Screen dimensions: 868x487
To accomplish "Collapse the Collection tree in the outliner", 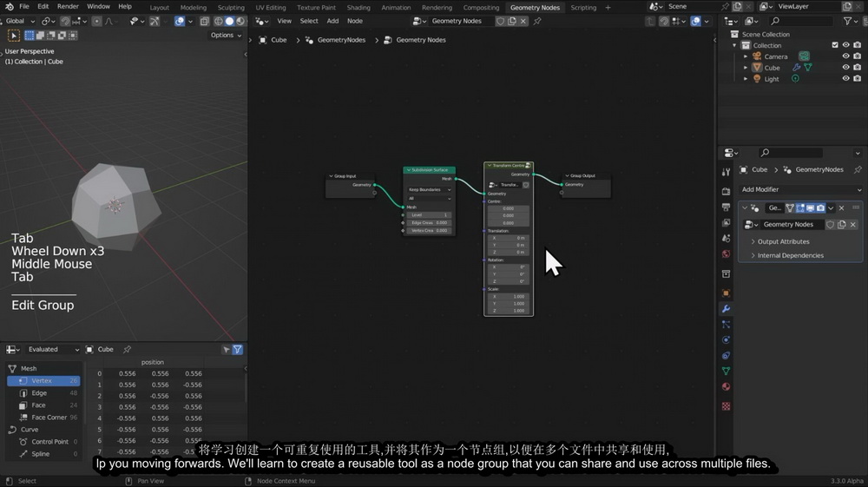I will pos(735,45).
